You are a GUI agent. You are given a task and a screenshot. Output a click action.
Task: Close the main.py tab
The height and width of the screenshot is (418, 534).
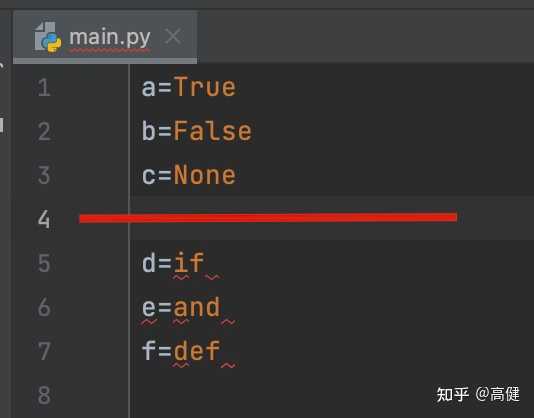click(x=173, y=36)
